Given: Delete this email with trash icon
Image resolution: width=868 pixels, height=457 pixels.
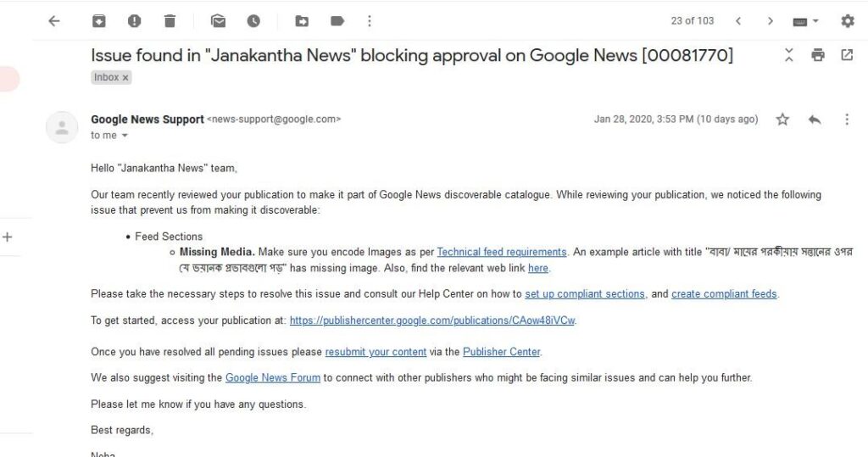Looking at the screenshot, I should [170, 21].
